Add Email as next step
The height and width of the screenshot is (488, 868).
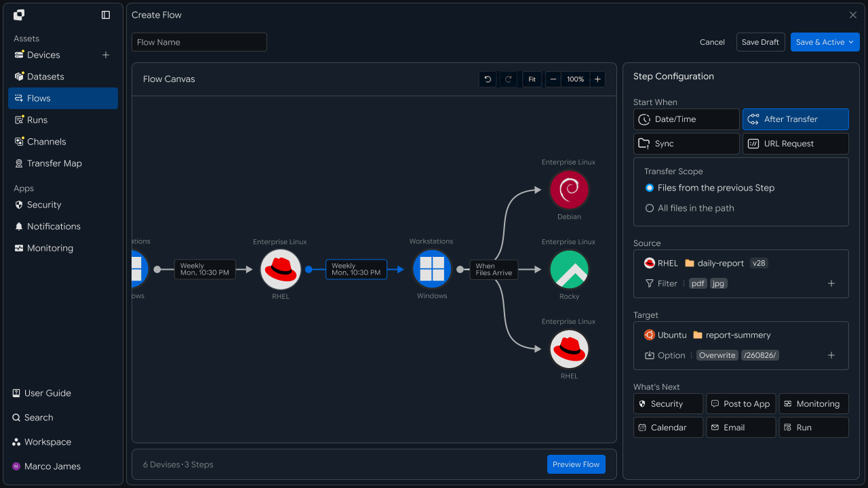pyautogui.click(x=741, y=428)
